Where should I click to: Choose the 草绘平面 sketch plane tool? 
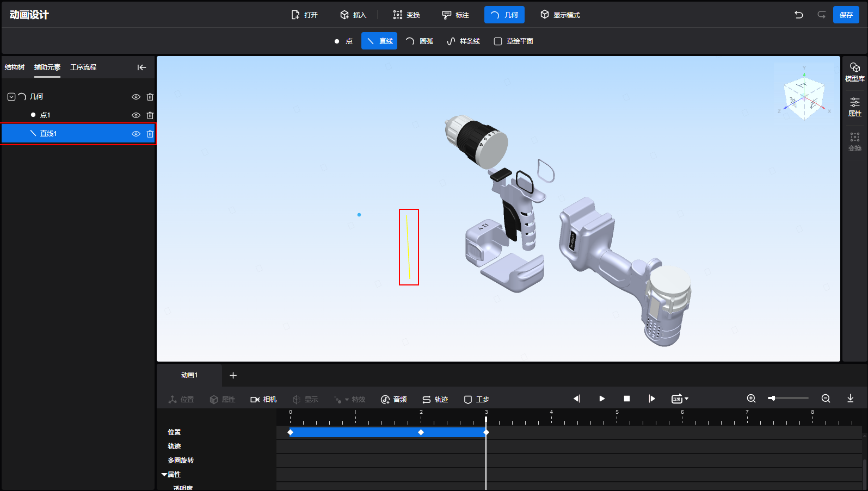coord(513,41)
